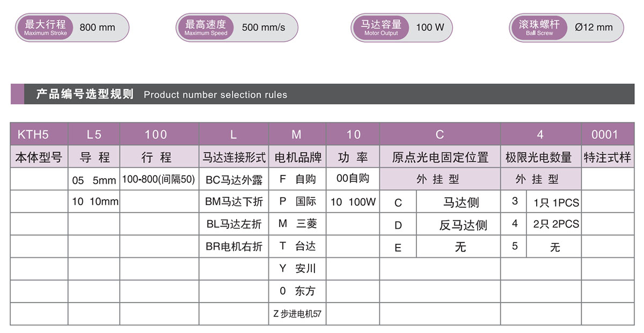The image size is (644, 333).
Task: Click the Y 安川 brand entry
Action: pos(297,268)
